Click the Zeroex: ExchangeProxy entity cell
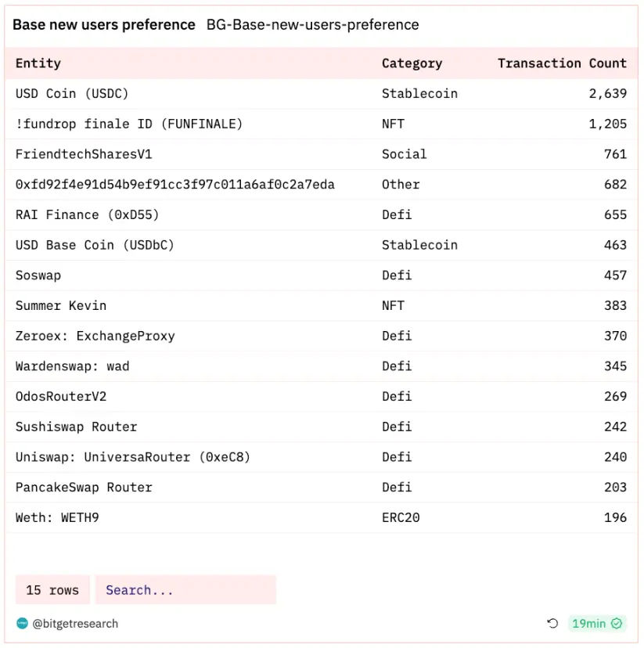 (95, 336)
